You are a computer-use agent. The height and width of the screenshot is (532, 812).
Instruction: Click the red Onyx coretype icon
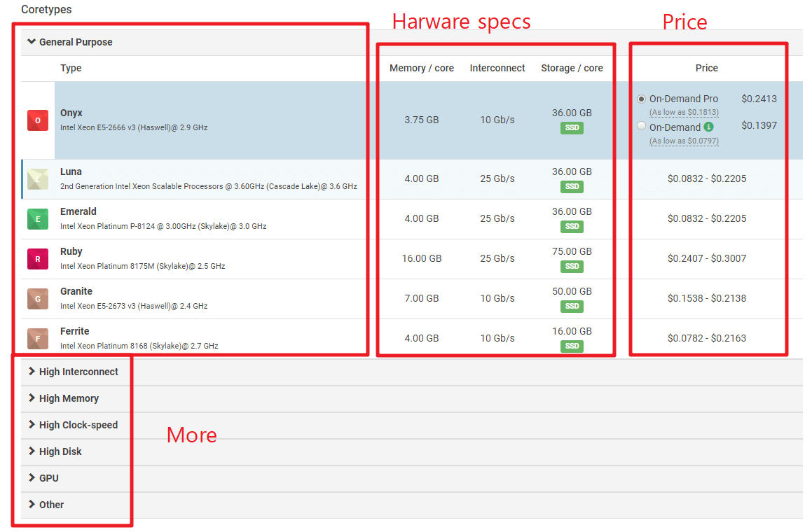(x=38, y=120)
